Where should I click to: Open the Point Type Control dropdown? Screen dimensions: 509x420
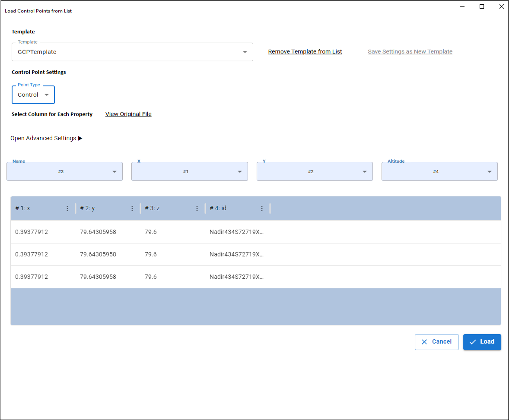coord(33,95)
